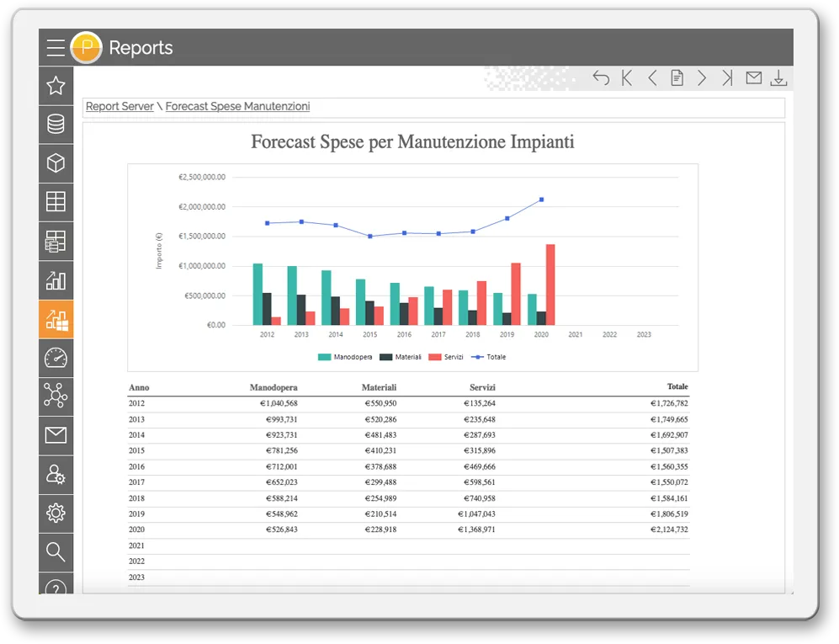Open the settings gear in the sidebar

coord(56,513)
